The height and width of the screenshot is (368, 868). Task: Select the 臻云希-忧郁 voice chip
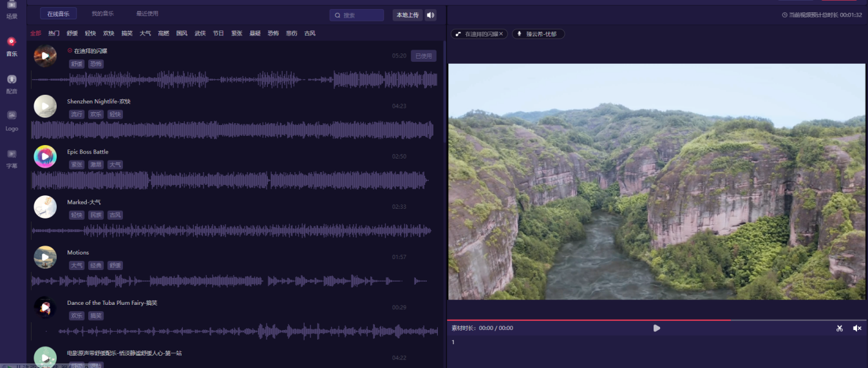click(538, 34)
